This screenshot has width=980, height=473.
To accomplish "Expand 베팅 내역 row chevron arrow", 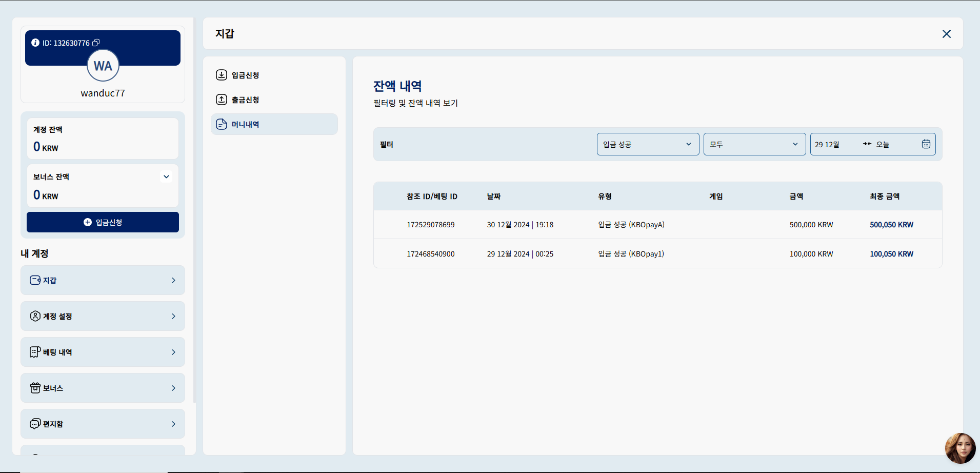I will coord(173,352).
